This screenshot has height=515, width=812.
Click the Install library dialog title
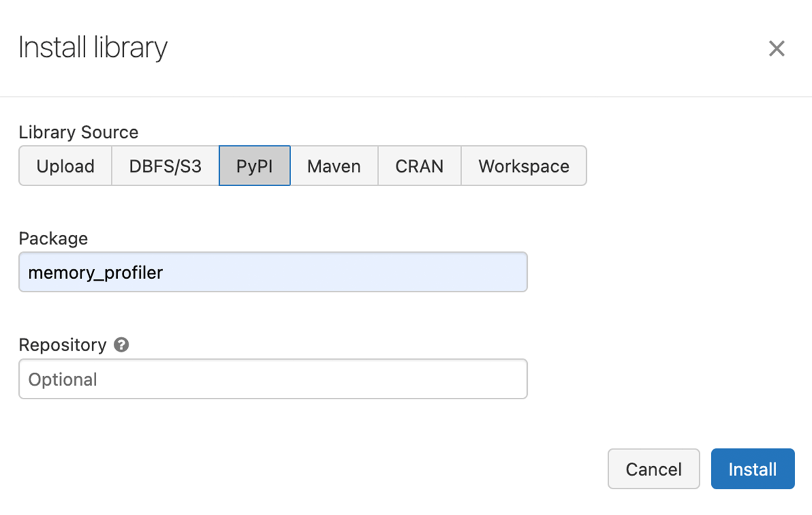[93, 48]
